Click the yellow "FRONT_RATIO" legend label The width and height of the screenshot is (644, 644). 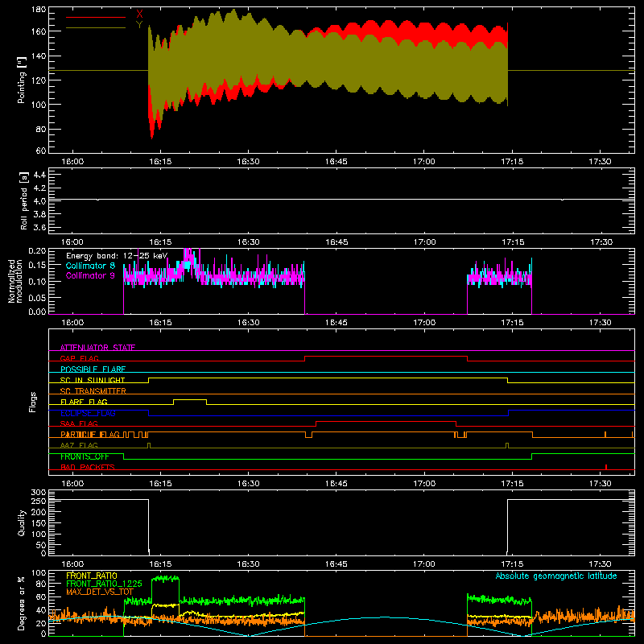pos(92,576)
